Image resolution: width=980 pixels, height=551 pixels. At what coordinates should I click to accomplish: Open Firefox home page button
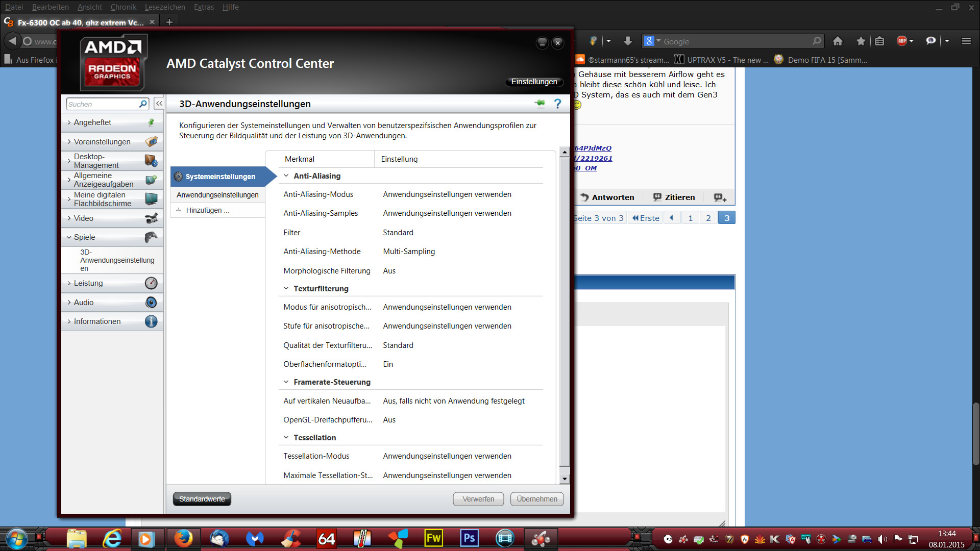click(838, 41)
